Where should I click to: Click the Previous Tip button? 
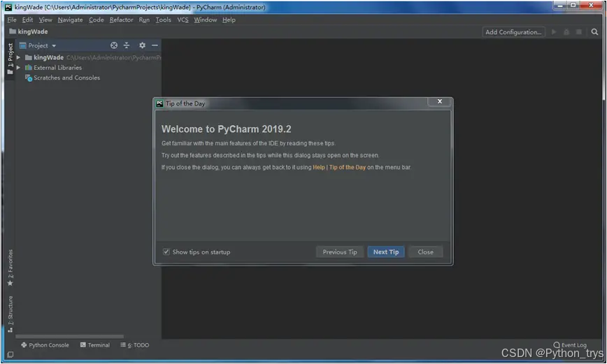340,252
